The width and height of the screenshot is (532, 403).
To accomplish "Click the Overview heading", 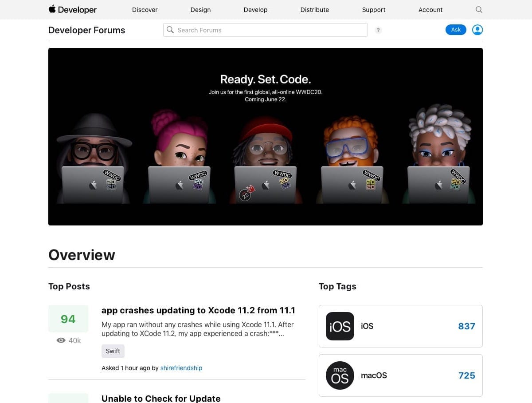I will [x=82, y=255].
